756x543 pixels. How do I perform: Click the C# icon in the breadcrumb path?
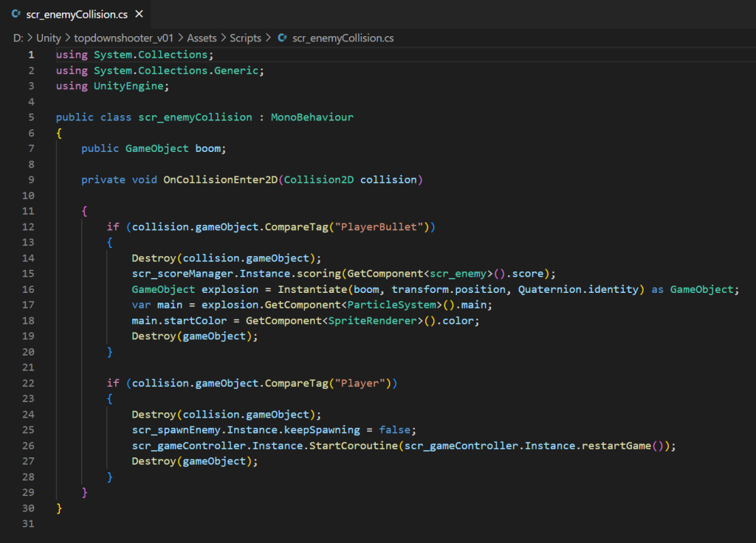click(282, 38)
